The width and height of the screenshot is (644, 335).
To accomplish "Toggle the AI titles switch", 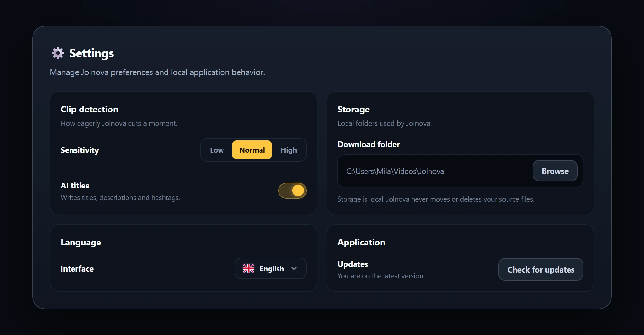I will coord(292,191).
